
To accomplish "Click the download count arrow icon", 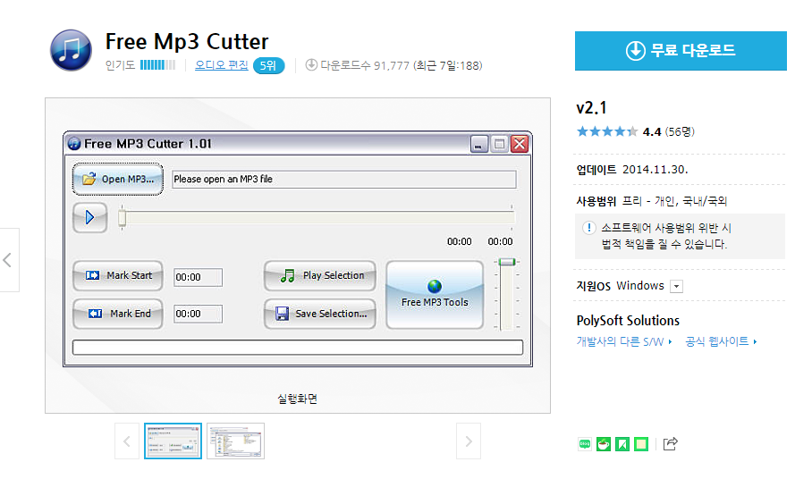I will click(x=311, y=64).
